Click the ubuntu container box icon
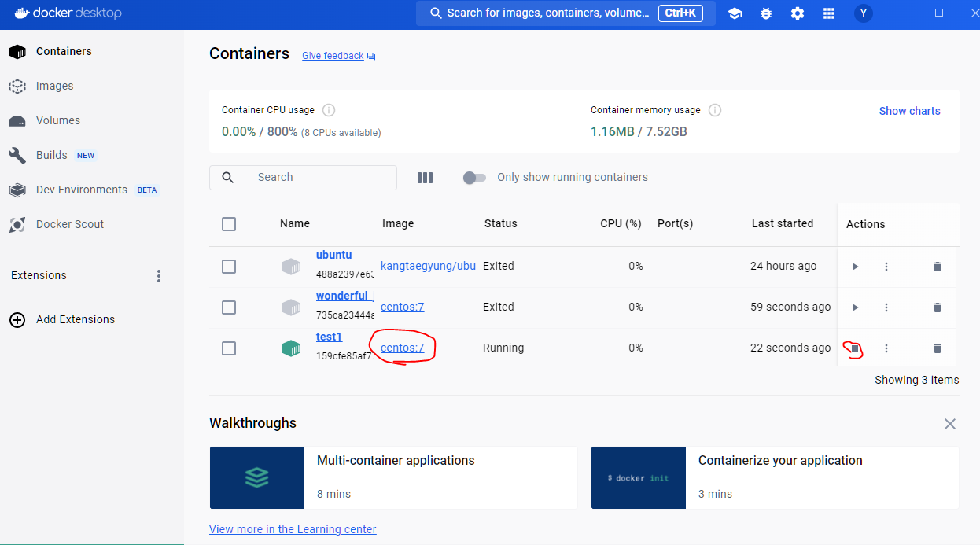 pos(291,267)
